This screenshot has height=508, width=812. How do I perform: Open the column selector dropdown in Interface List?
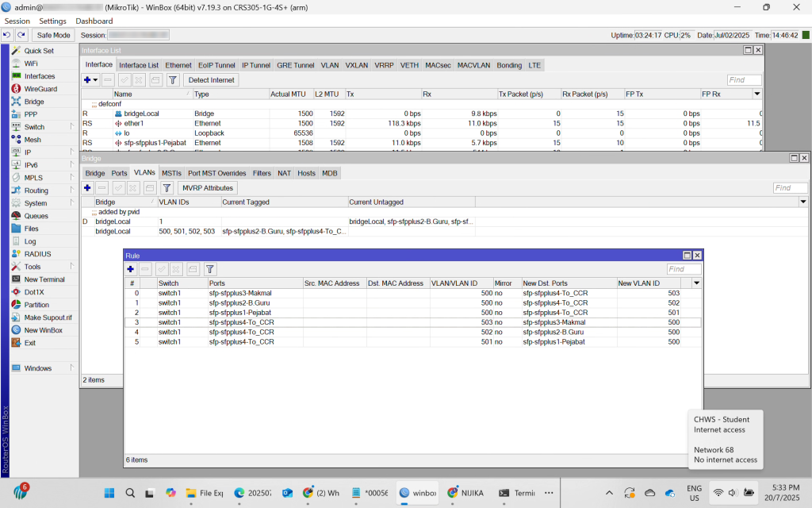click(757, 94)
